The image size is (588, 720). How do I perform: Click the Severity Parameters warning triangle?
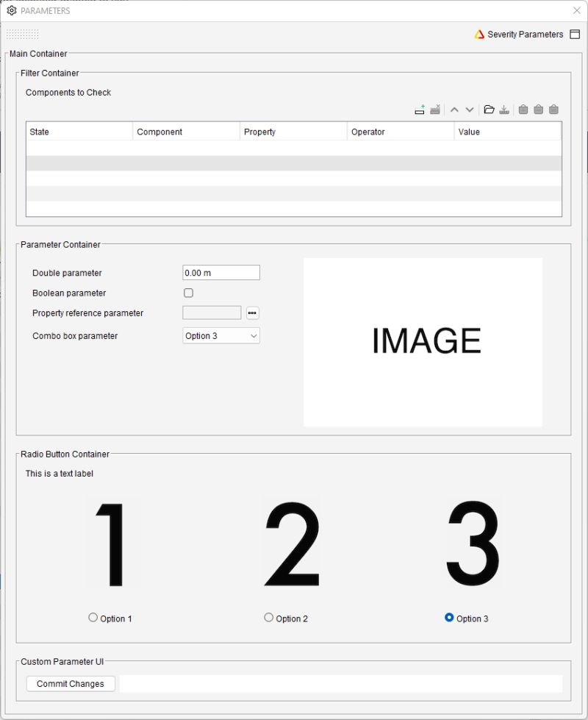480,34
